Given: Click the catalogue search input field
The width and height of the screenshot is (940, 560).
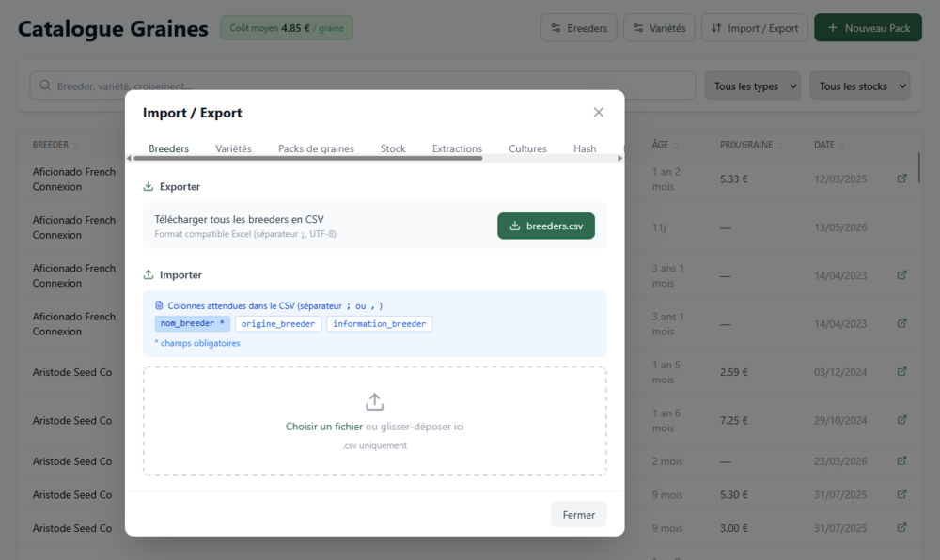Looking at the screenshot, I should pos(363,86).
